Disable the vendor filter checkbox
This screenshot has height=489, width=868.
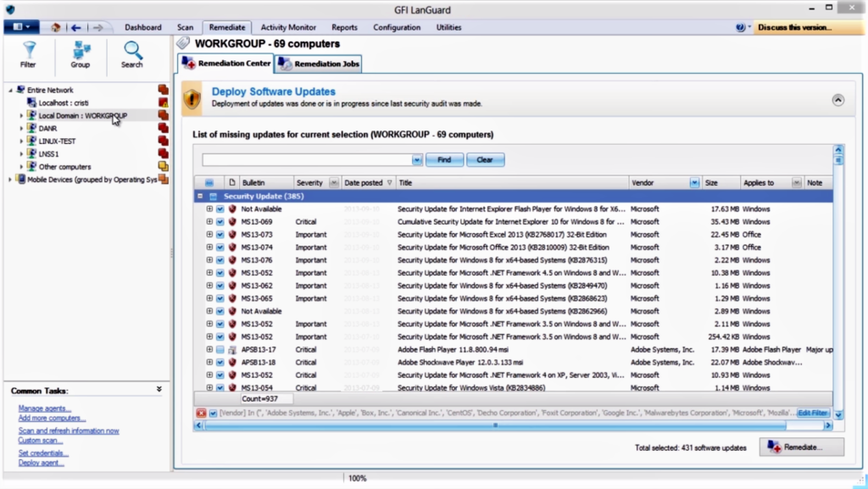tap(213, 413)
